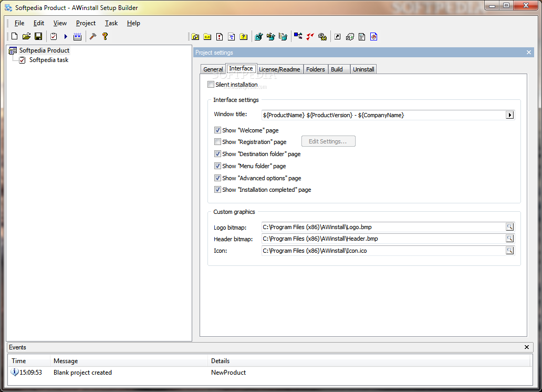The width and height of the screenshot is (542, 392).
Task: Browse for Icon file
Action: (510, 251)
